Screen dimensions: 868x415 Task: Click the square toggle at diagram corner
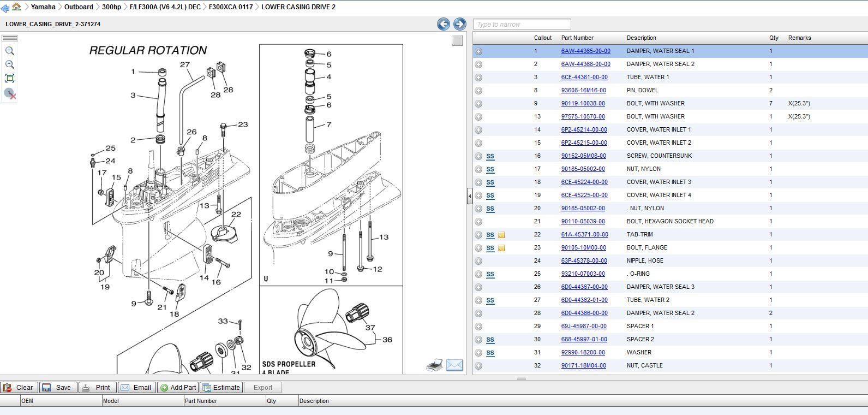457,40
